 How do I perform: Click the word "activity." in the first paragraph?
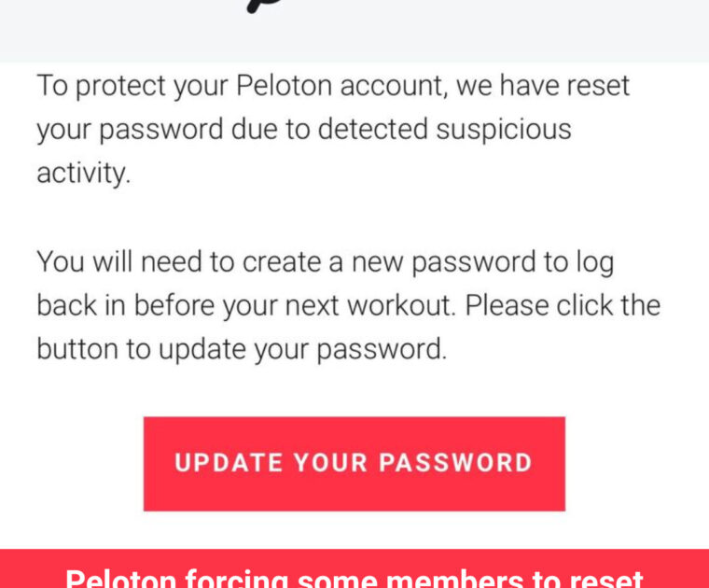(83, 173)
